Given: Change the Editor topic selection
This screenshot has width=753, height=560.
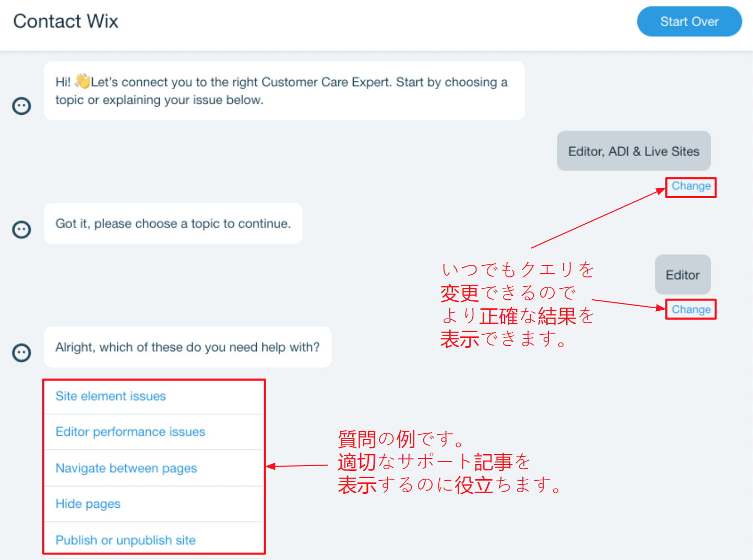Looking at the screenshot, I should click(x=691, y=310).
